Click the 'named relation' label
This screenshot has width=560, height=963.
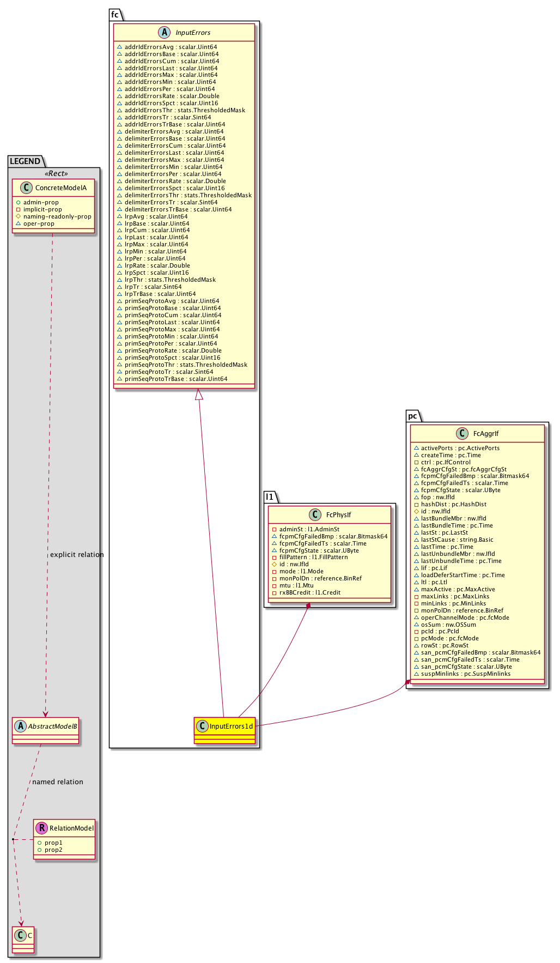[x=58, y=782]
